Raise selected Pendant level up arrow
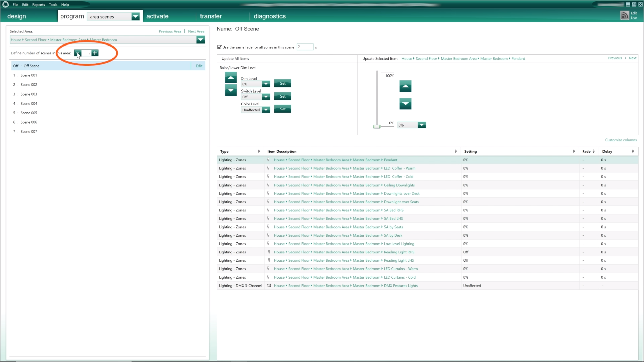Viewport: 644px width, 362px height. pos(405,86)
